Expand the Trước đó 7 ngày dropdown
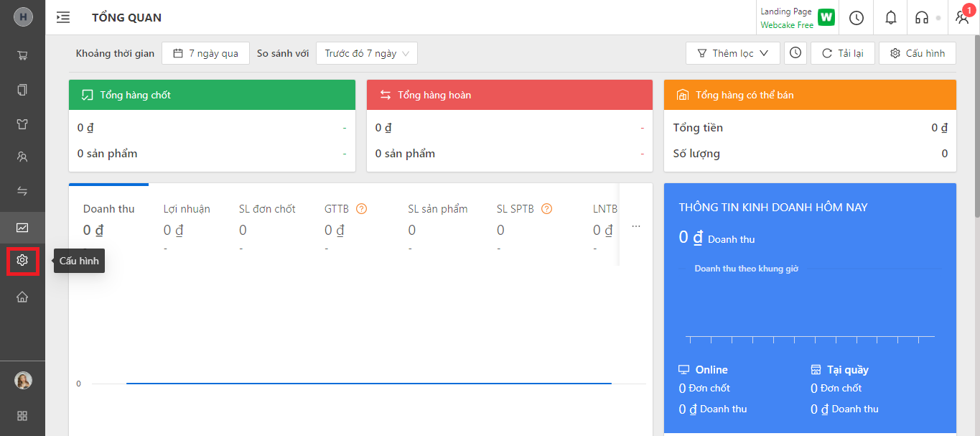980x436 pixels. (366, 53)
